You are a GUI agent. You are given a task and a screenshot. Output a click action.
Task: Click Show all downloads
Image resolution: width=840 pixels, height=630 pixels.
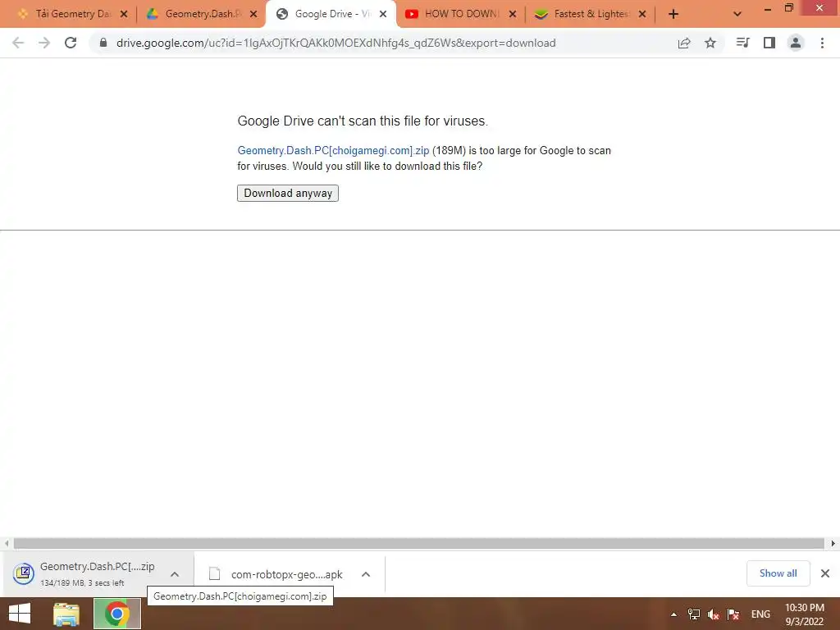coord(778,573)
